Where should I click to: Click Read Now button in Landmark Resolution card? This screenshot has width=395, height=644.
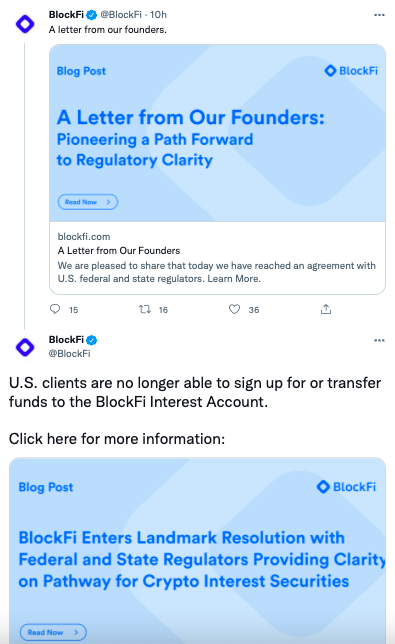coord(53,632)
